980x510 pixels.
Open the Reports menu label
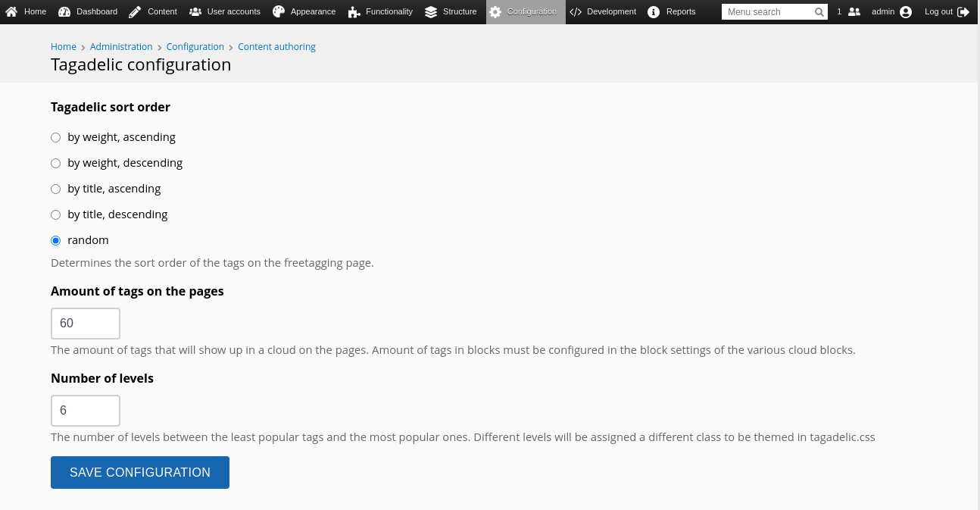(681, 12)
